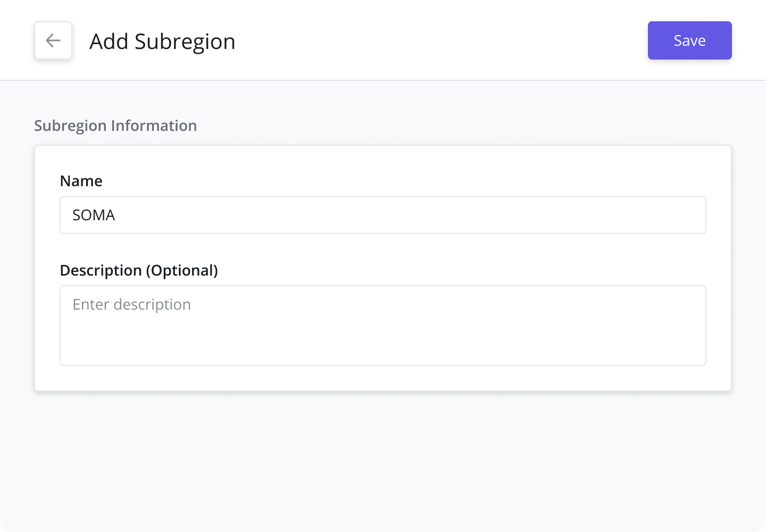Return to previous page via arrow icon
This screenshot has width=766, height=532.
point(53,40)
